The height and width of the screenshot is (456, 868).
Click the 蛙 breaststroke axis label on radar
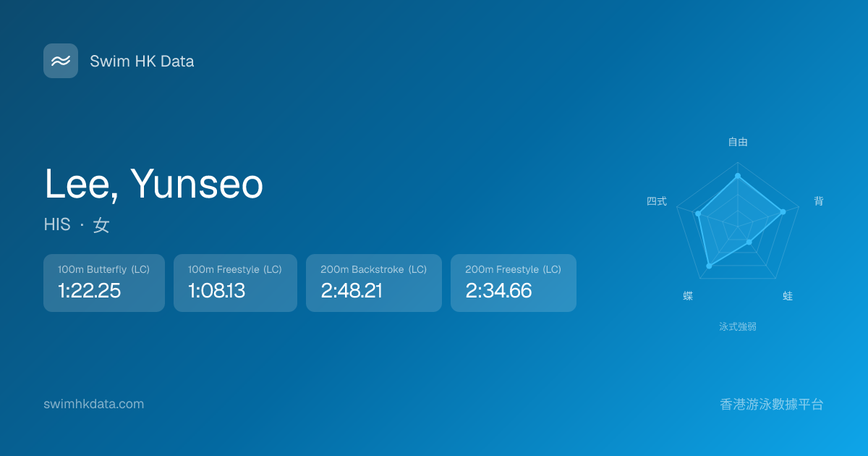[788, 296]
